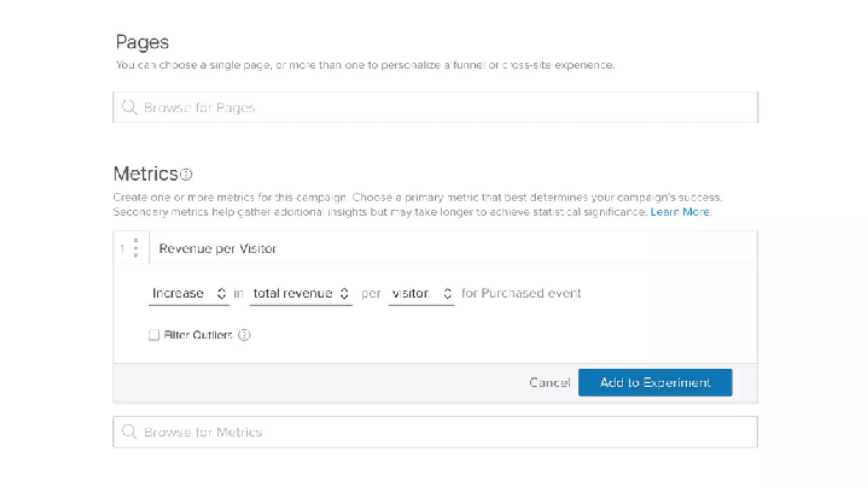Open the Increase direction dropdown

tap(189, 293)
